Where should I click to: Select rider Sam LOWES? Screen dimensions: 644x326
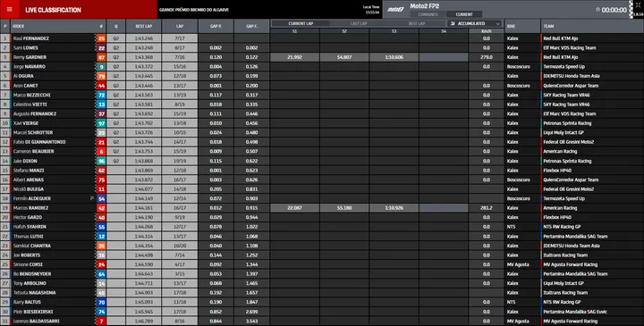tap(25, 48)
